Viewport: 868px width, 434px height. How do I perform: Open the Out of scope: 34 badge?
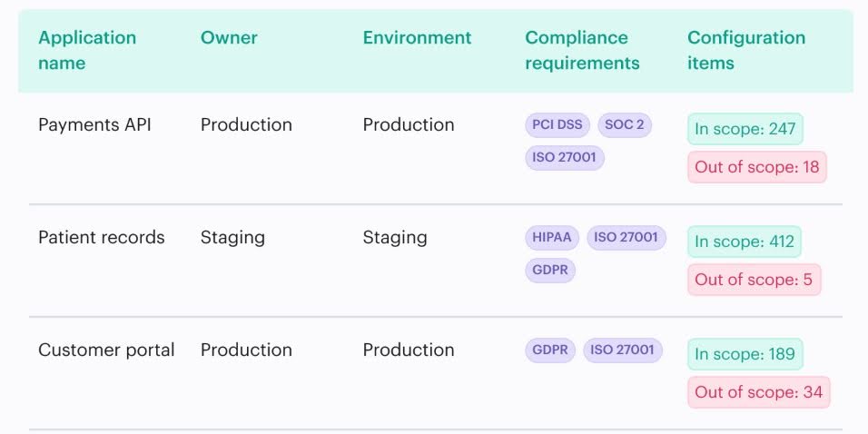tap(759, 392)
